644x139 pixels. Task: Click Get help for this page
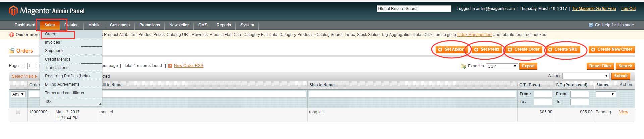(614, 25)
